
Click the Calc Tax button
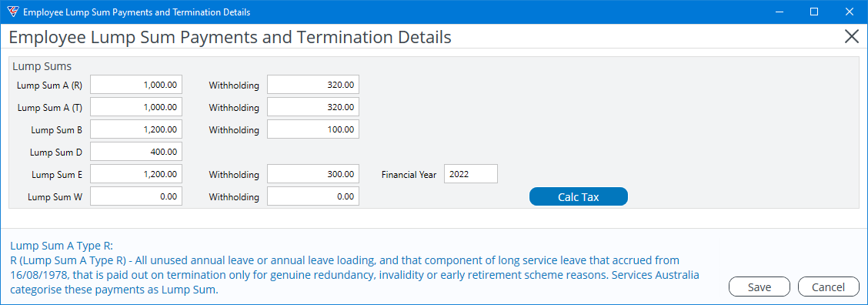[x=579, y=197]
